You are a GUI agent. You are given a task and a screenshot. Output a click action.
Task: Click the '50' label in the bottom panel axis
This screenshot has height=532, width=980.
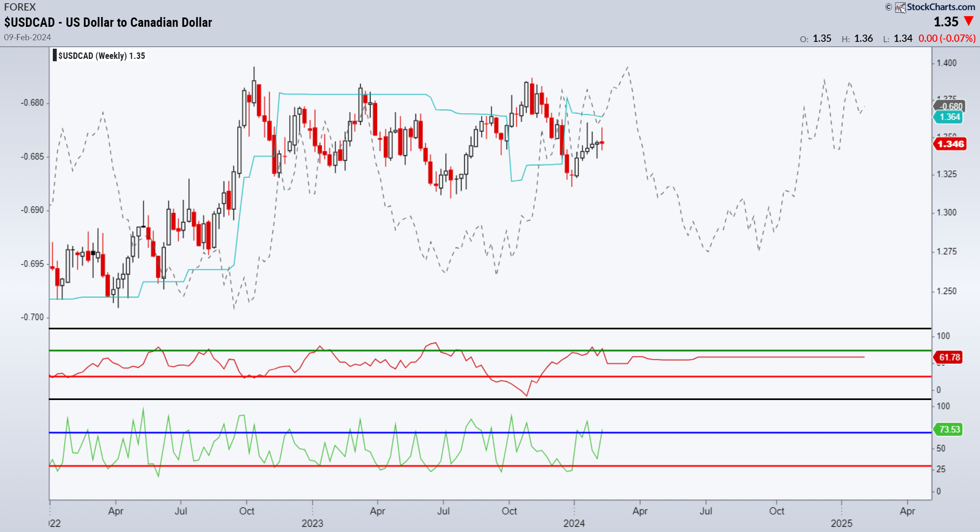(x=941, y=448)
